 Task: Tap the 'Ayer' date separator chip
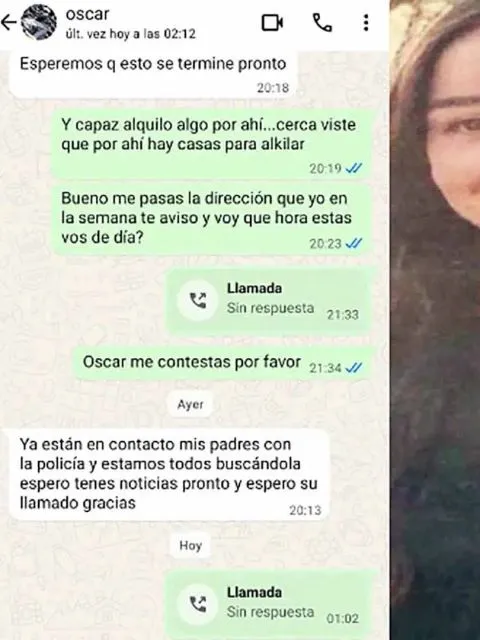[190, 404]
